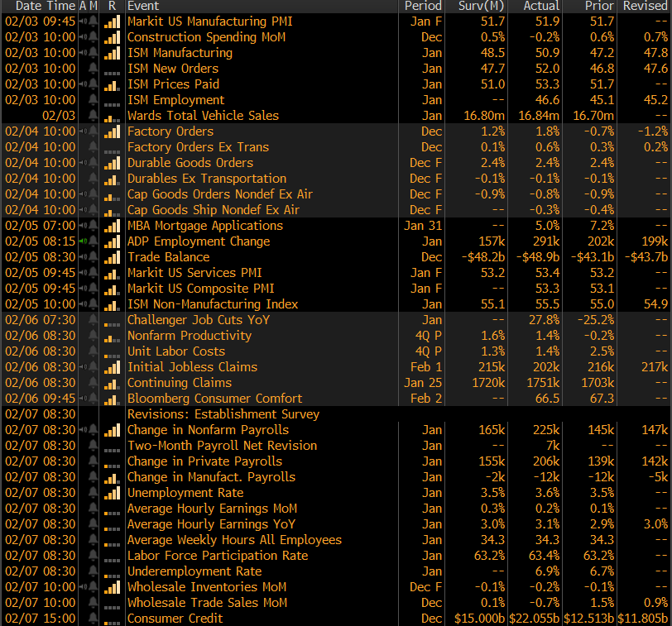Click the green speaker icon for ADP Employment Change
Image resolution: width=672 pixels, height=626 pixels.
pyautogui.click(x=84, y=241)
